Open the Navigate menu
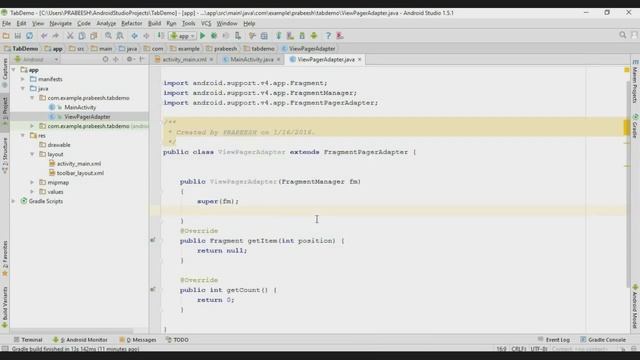This screenshot has height=360, width=640. (60, 24)
